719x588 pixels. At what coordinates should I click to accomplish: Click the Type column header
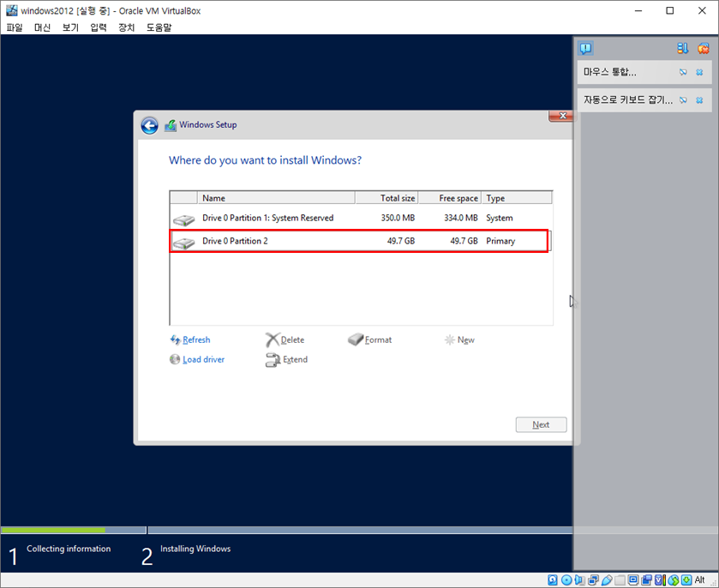click(516, 198)
